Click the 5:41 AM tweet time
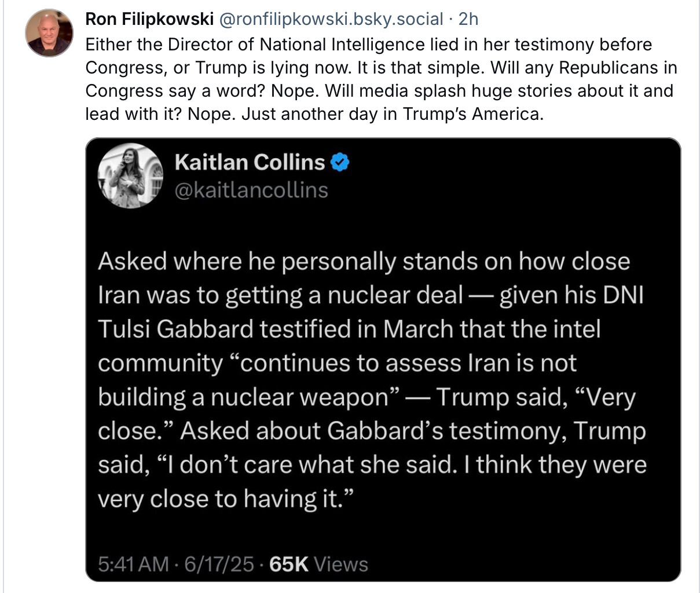 click(x=133, y=564)
